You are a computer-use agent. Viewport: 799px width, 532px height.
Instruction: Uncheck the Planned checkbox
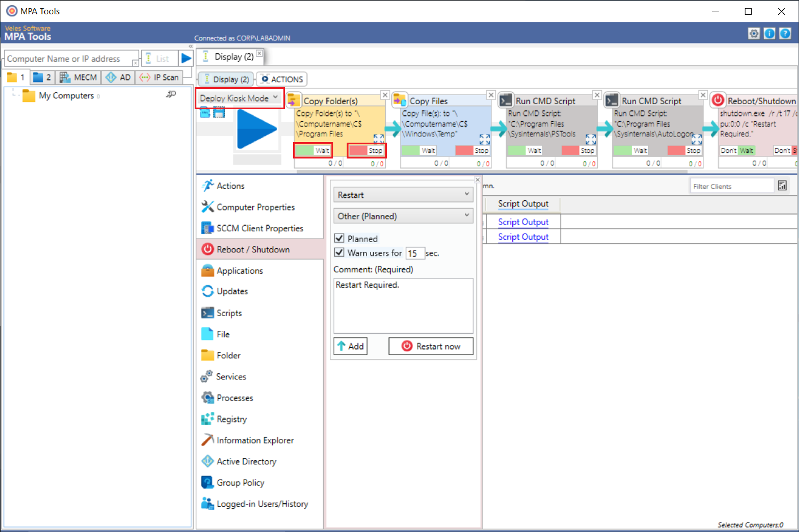pyautogui.click(x=339, y=238)
